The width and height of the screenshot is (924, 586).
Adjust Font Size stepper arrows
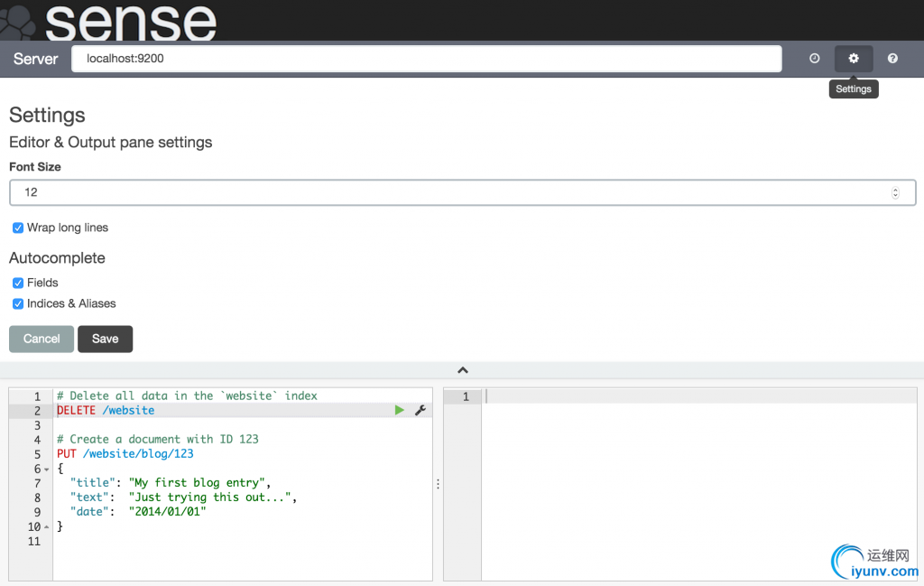895,192
